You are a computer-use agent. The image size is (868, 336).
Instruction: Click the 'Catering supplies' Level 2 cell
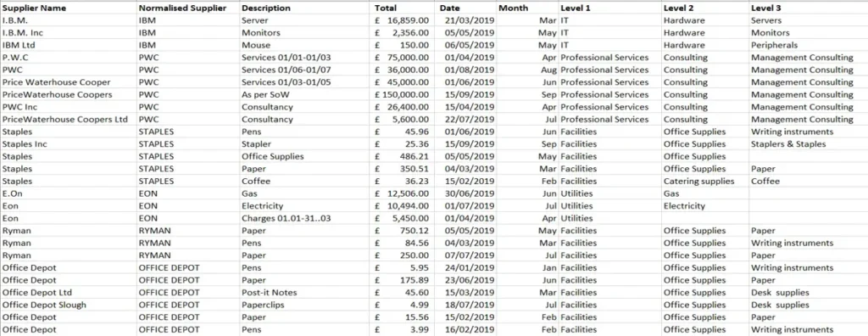[705, 182]
